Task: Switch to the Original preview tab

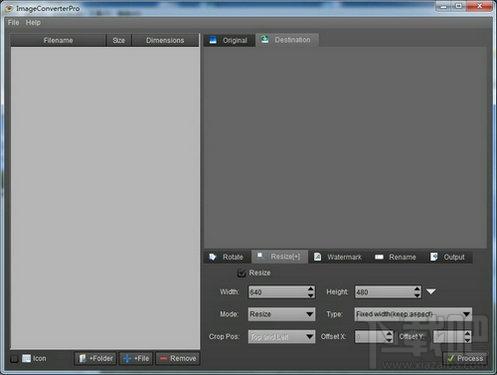Action: [229, 40]
